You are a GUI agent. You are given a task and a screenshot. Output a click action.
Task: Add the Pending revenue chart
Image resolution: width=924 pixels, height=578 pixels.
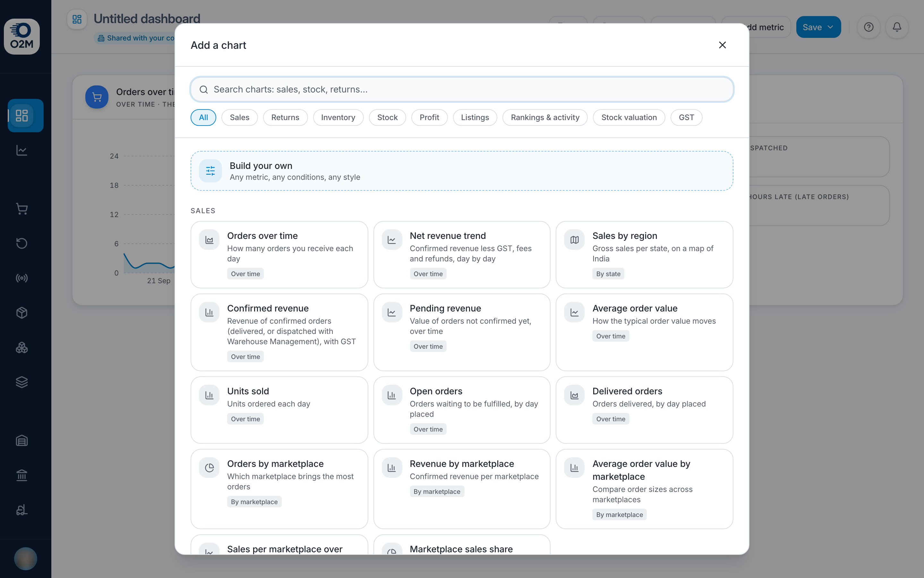point(462,332)
